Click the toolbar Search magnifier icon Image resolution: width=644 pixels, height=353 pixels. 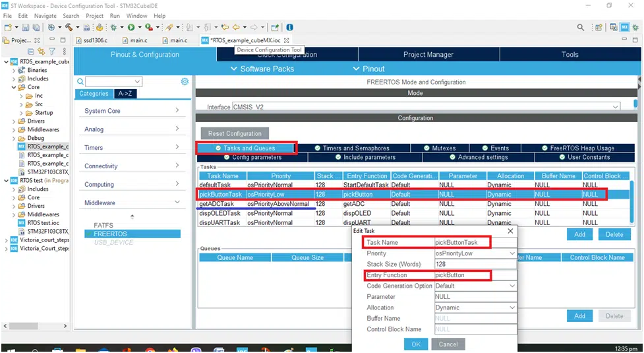click(x=580, y=27)
